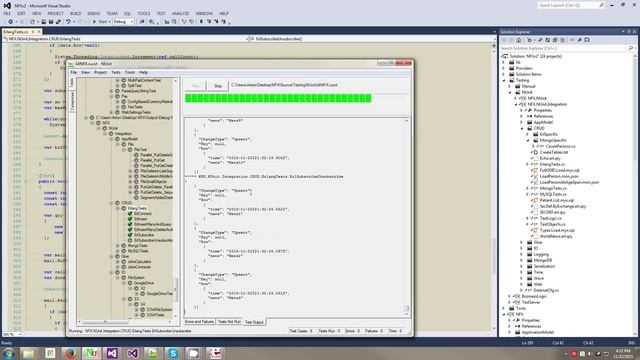Open File menu in NUnit window
640x360 pixels.
click(73, 72)
